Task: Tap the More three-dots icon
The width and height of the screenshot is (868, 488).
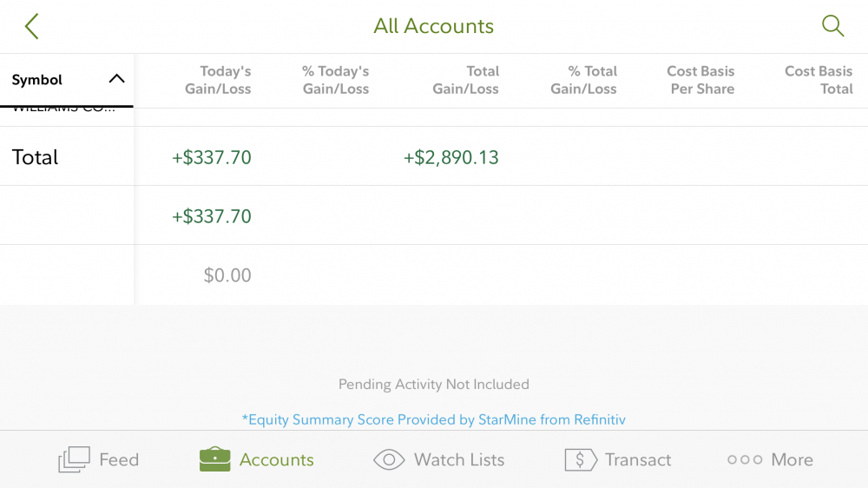Action: (745, 459)
